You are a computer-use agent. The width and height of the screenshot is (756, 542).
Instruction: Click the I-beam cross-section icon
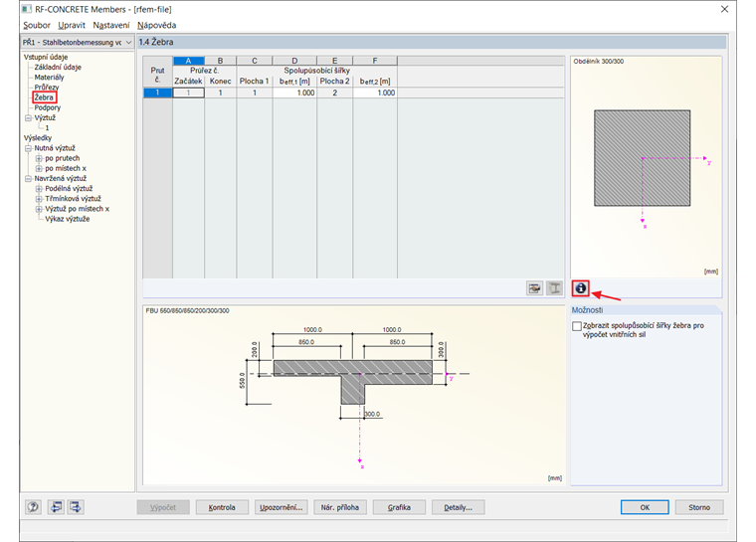pyautogui.click(x=554, y=288)
